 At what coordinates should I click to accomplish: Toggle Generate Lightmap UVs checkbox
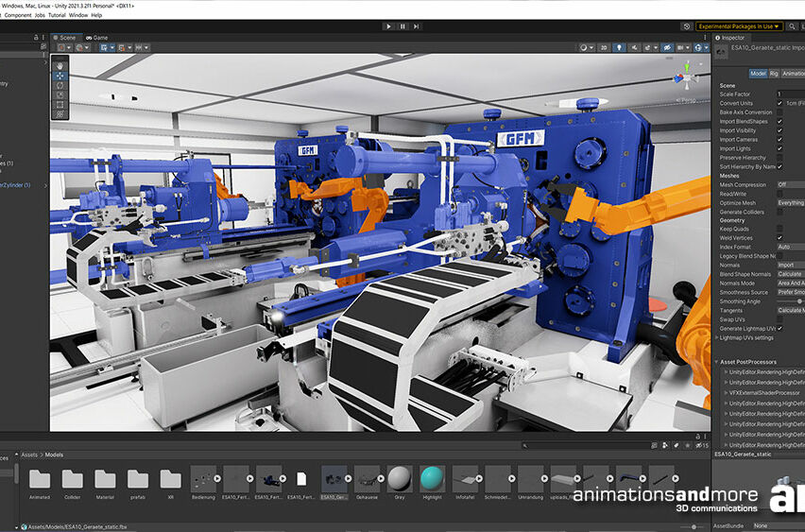click(779, 328)
